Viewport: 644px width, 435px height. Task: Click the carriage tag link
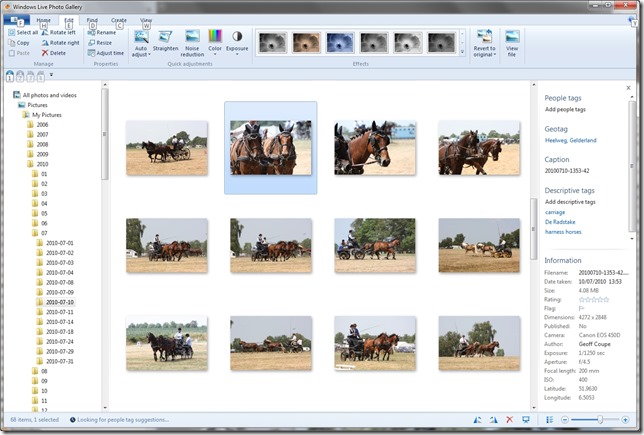click(555, 212)
